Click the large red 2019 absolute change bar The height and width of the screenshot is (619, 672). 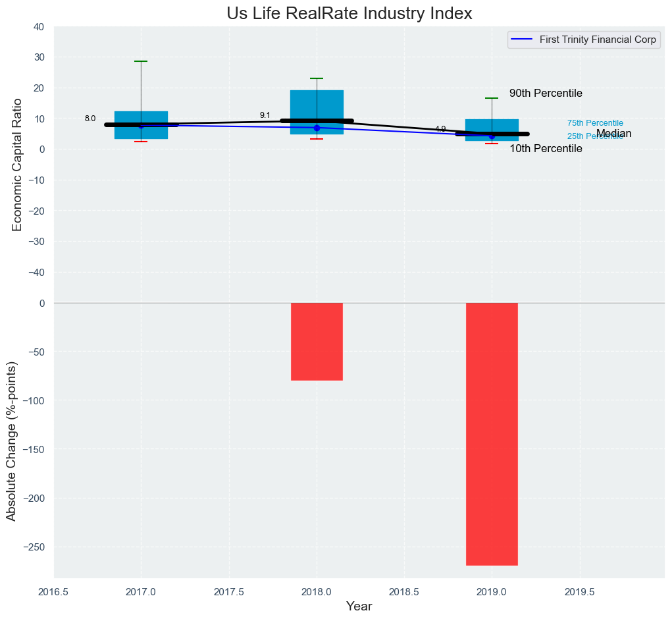(x=492, y=433)
